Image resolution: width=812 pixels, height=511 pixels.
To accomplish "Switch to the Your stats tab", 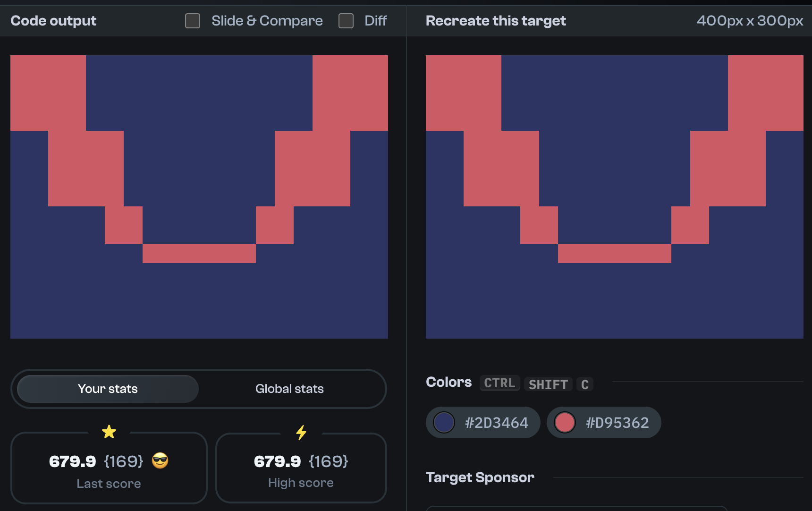I will coord(107,388).
